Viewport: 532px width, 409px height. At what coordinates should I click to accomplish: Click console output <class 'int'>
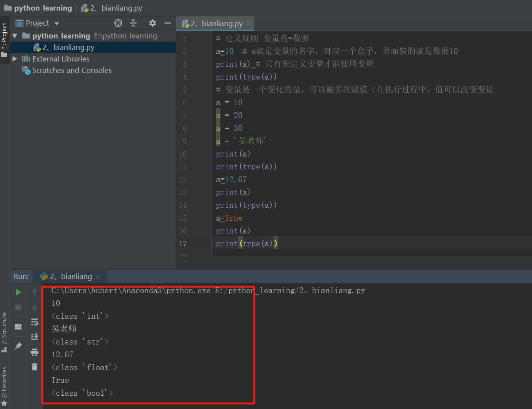pyautogui.click(x=80, y=316)
